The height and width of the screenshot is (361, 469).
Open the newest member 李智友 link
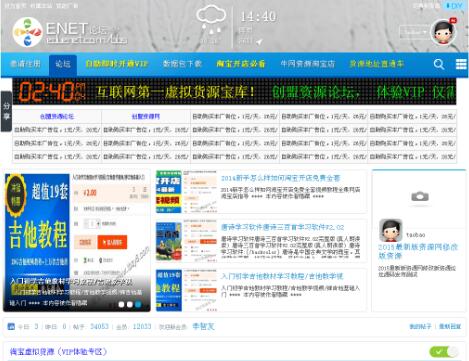tap(203, 326)
